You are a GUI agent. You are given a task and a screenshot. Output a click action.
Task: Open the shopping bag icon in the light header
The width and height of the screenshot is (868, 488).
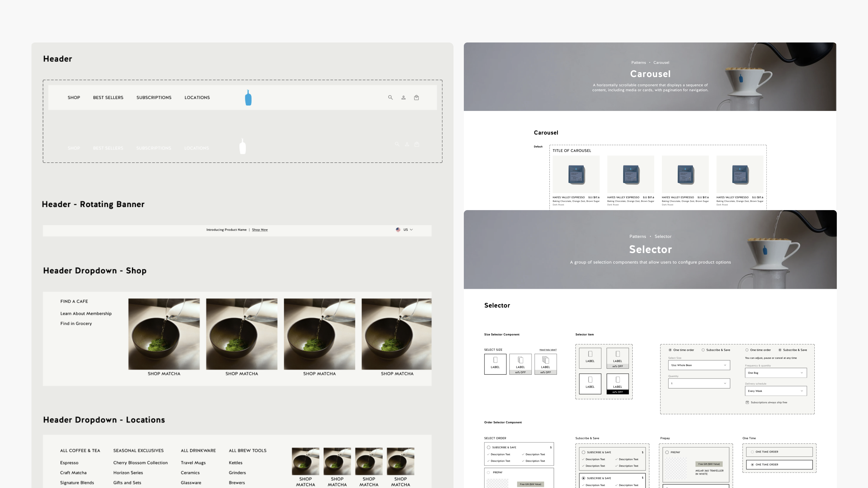[x=416, y=97]
